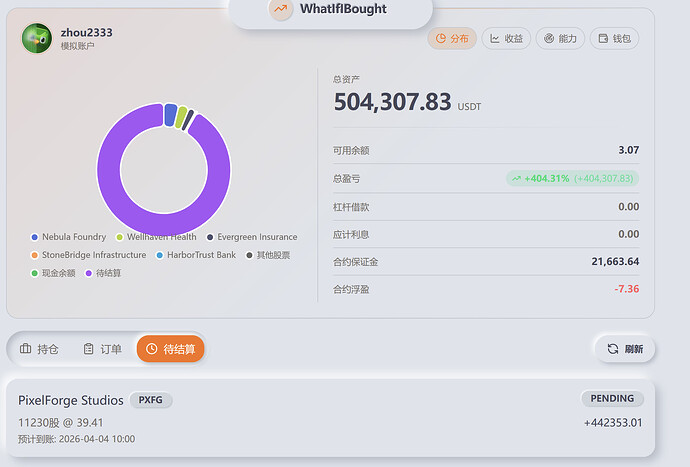
Task: Click the PXFG ticker badge
Action: pyautogui.click(x=150, y=400)
